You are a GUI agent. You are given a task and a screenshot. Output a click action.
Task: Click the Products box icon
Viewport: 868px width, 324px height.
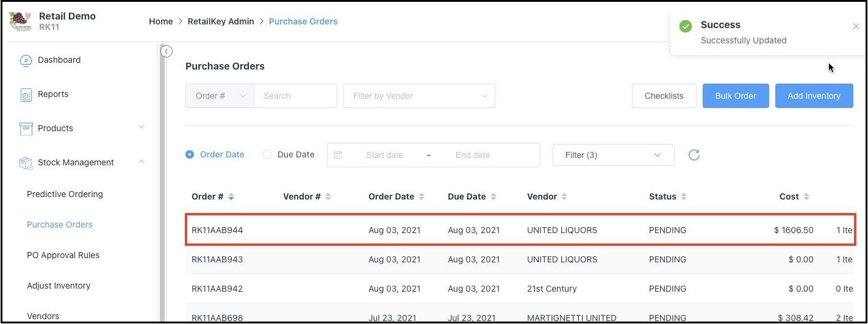point(26,129)
